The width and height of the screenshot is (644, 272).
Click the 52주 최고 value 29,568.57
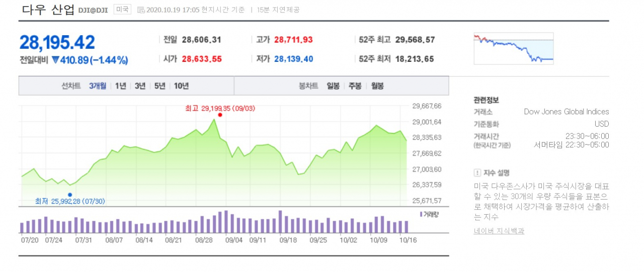pos(415,40)
